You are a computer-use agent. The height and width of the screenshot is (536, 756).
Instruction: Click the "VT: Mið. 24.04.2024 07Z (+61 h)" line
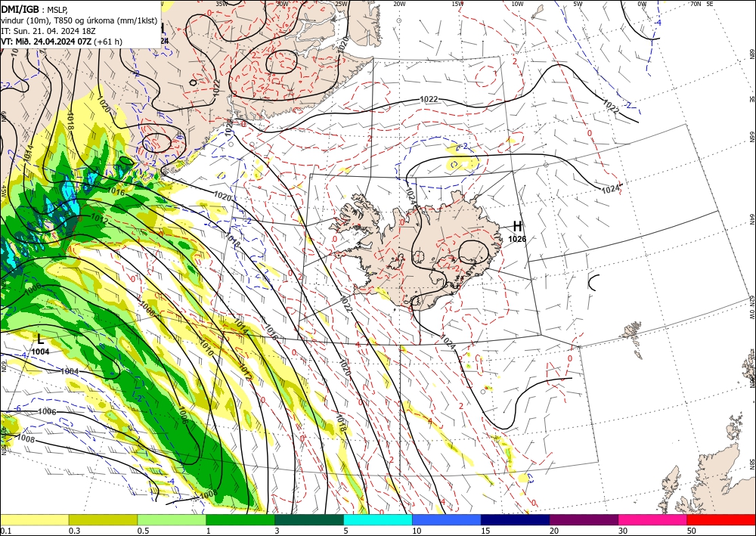pos(62,42)
